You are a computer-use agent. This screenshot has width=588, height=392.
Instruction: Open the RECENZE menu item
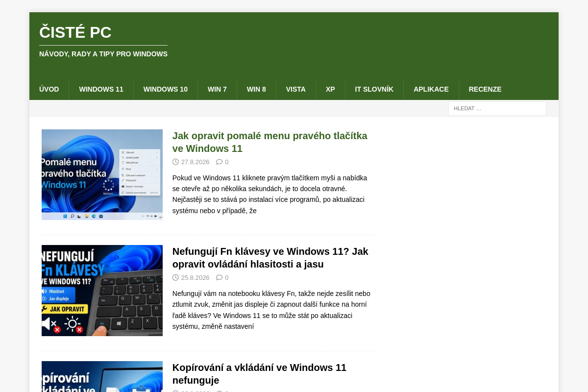coord(485,89)
